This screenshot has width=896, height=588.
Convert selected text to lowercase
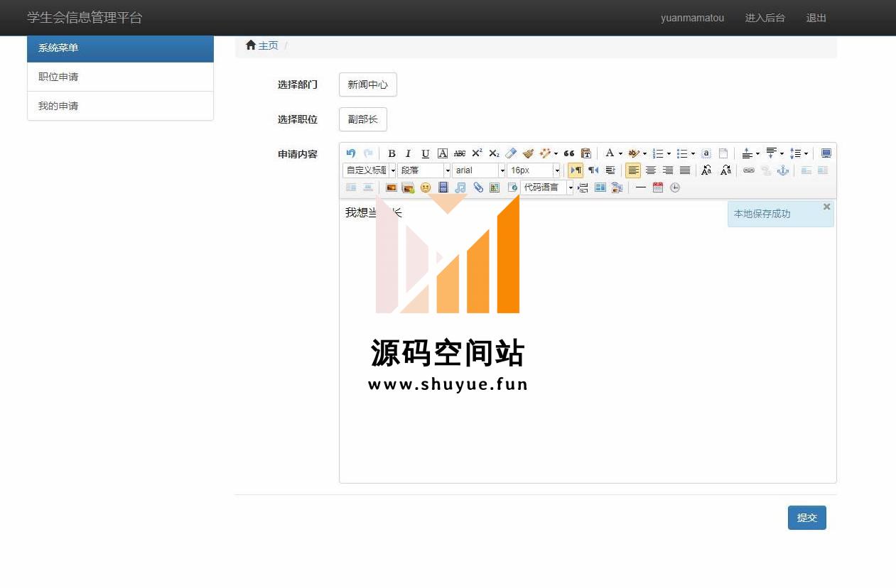tap(725, 170)
